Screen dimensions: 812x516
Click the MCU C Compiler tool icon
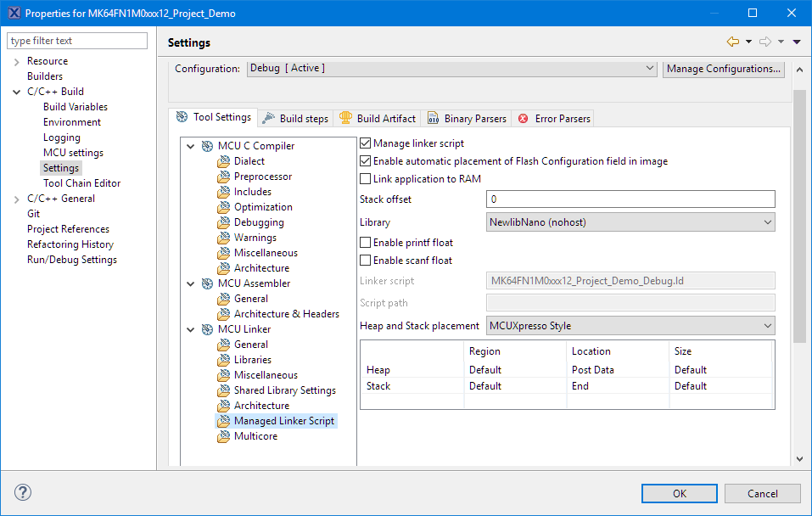(207, 146)
